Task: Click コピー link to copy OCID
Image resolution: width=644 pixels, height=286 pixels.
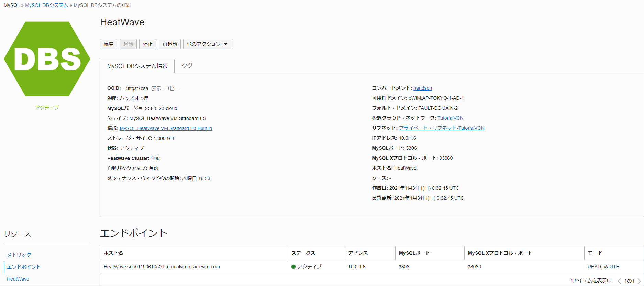Action: [171, 88]
